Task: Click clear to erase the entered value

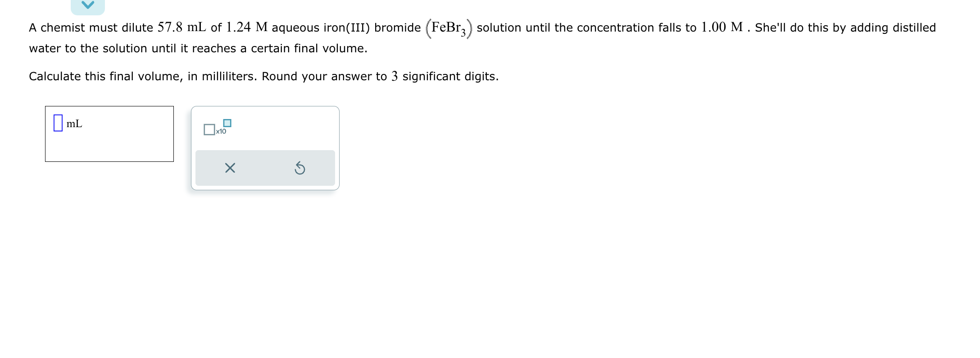Action: click(230, 168)
